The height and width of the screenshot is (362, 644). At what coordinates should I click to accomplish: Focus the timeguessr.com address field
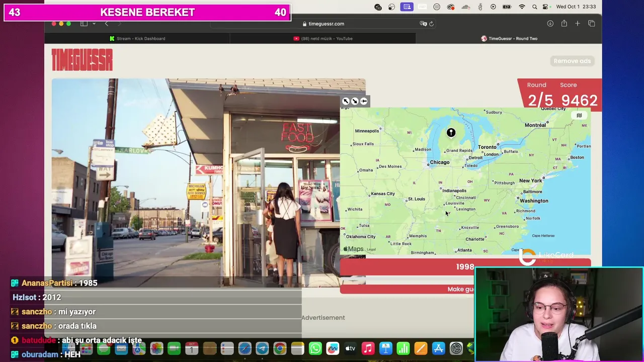tap(323, 24)
